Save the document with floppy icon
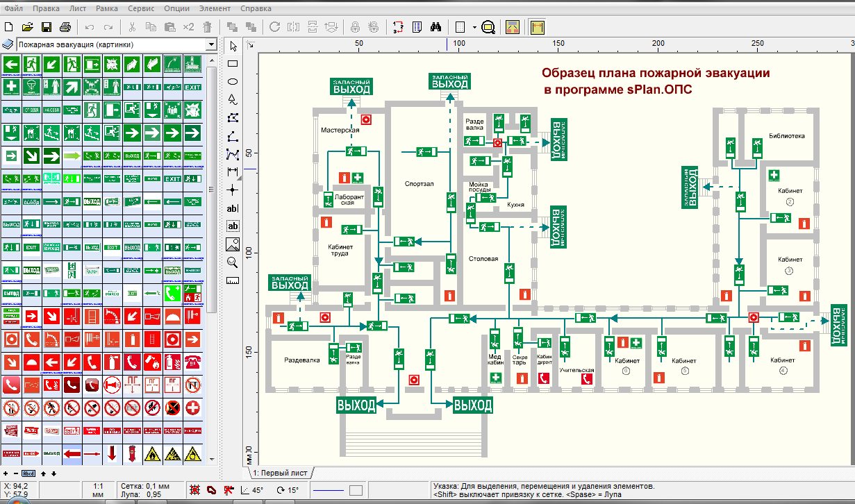 (x=47, y=28)
